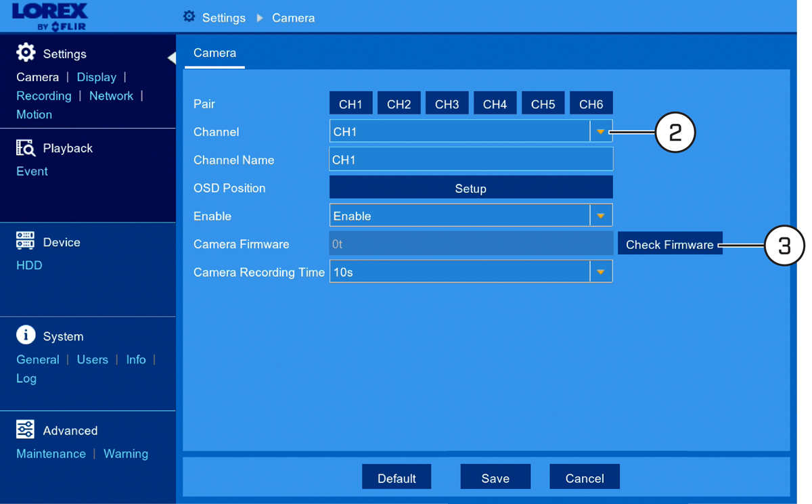Click the System info icon
Screen dimensions: 812x504
coord(26,335)
